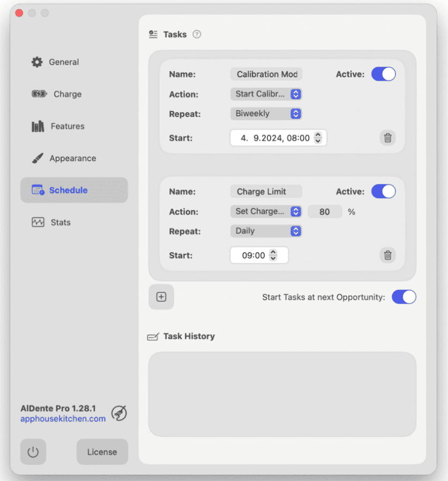Screen dimensions: 448x481
Task: Switch to the Features tab
Action: [58, 126]
